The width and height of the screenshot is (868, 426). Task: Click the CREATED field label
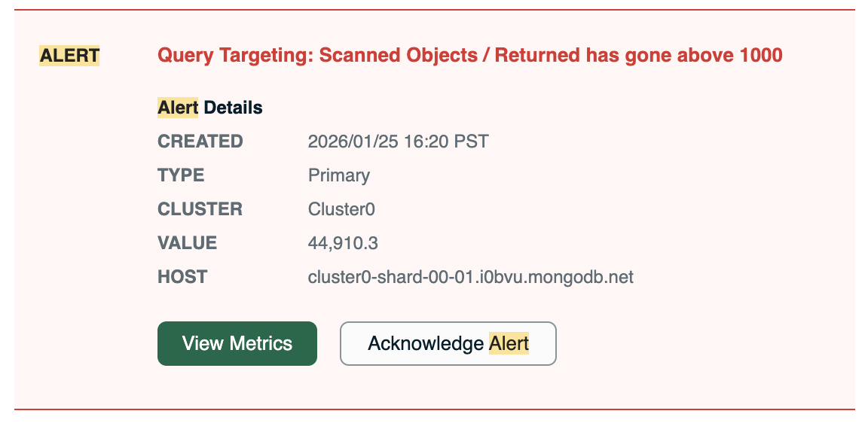point(200,141)
